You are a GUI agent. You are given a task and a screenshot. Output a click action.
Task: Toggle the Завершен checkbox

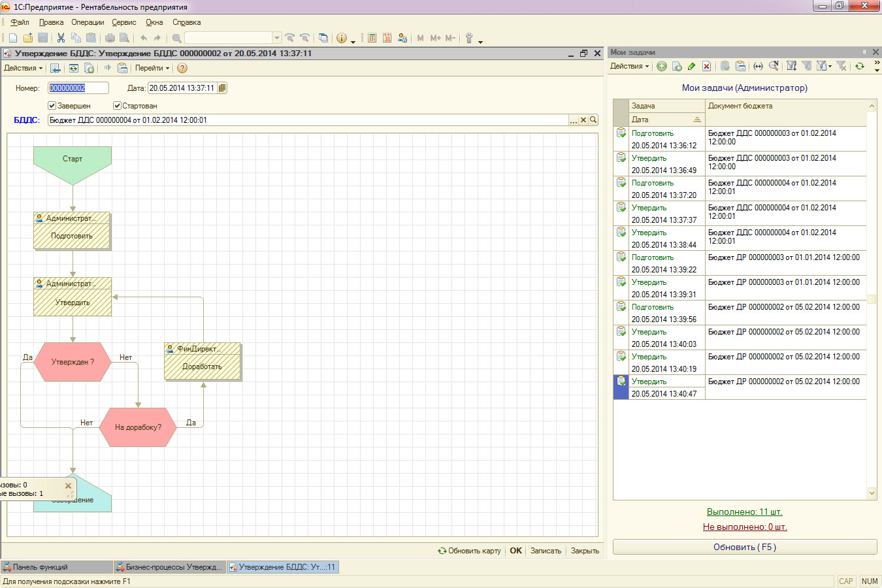pyautogui.click(x=52, y=105)
